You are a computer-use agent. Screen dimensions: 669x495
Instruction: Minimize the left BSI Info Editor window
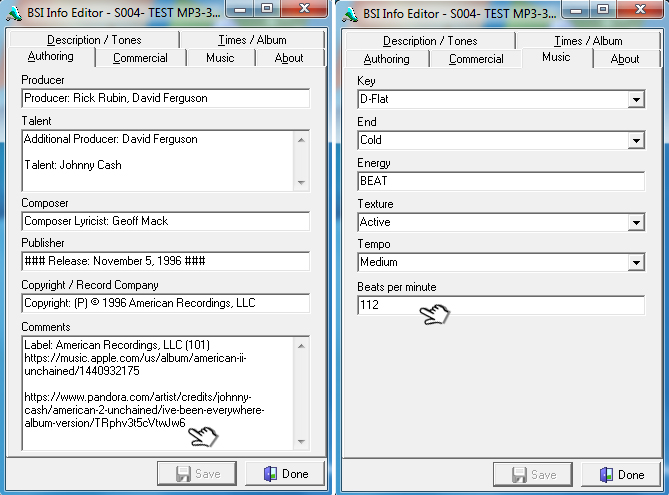point(240,9)
